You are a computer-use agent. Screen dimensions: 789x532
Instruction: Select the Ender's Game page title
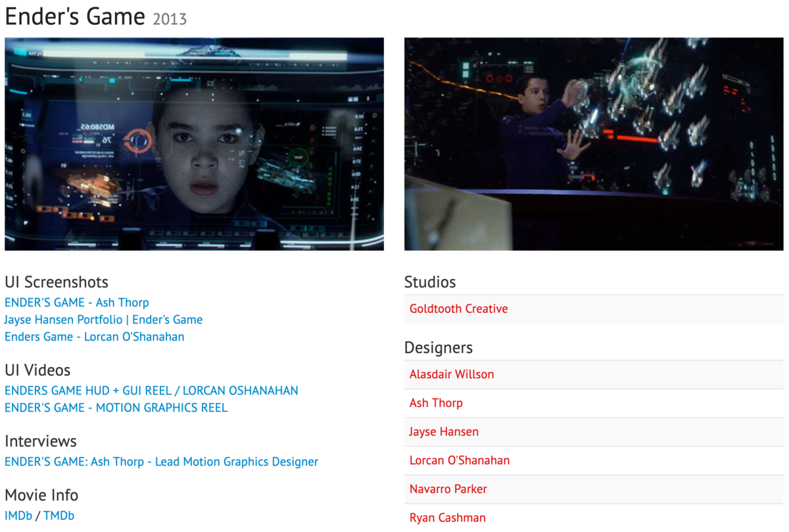tap(75, 16)
